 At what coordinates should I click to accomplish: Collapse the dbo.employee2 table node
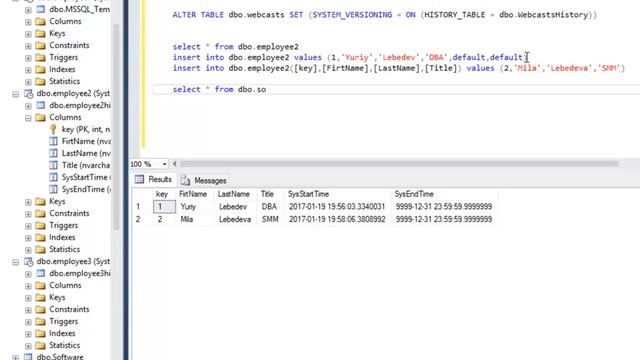16,94
